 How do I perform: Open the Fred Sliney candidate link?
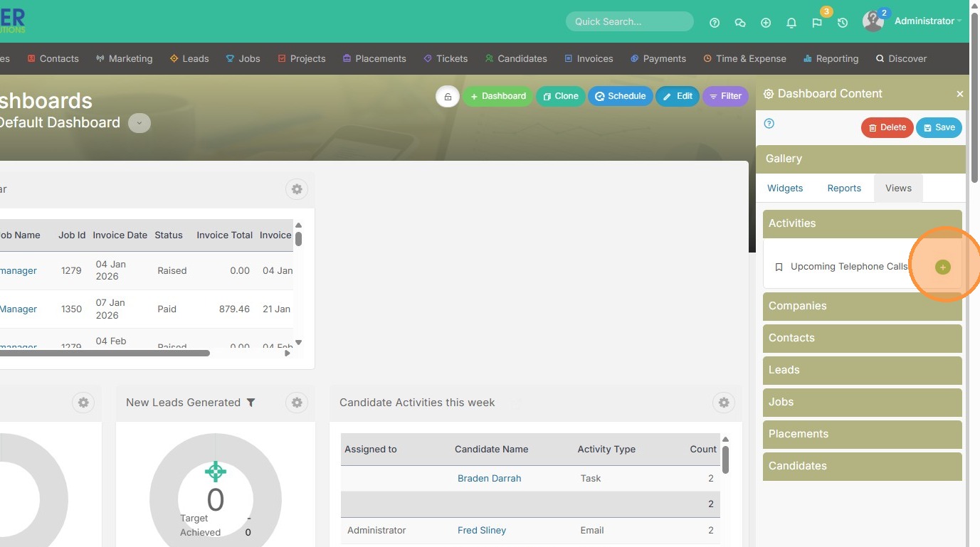482,531
